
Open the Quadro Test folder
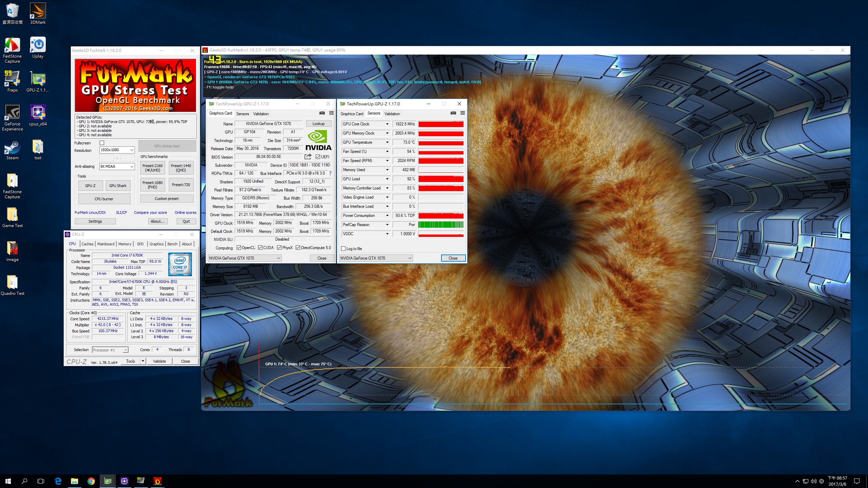tap(13, 285)
